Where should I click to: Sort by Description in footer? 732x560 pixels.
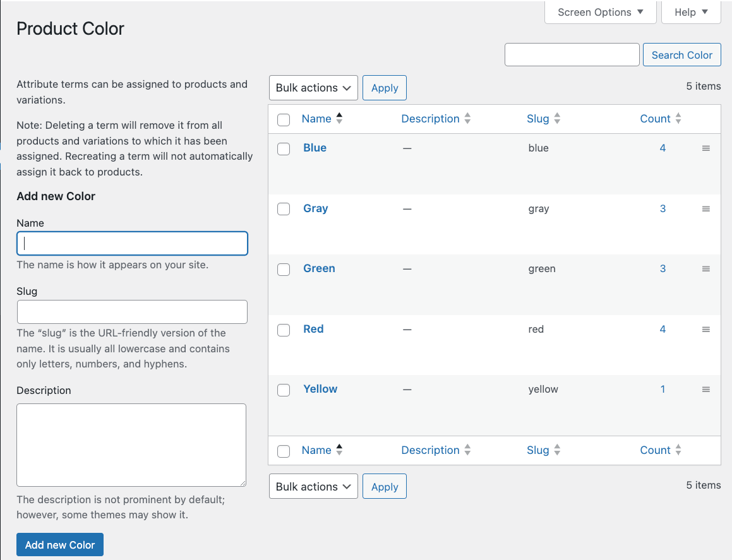point(431,450)
